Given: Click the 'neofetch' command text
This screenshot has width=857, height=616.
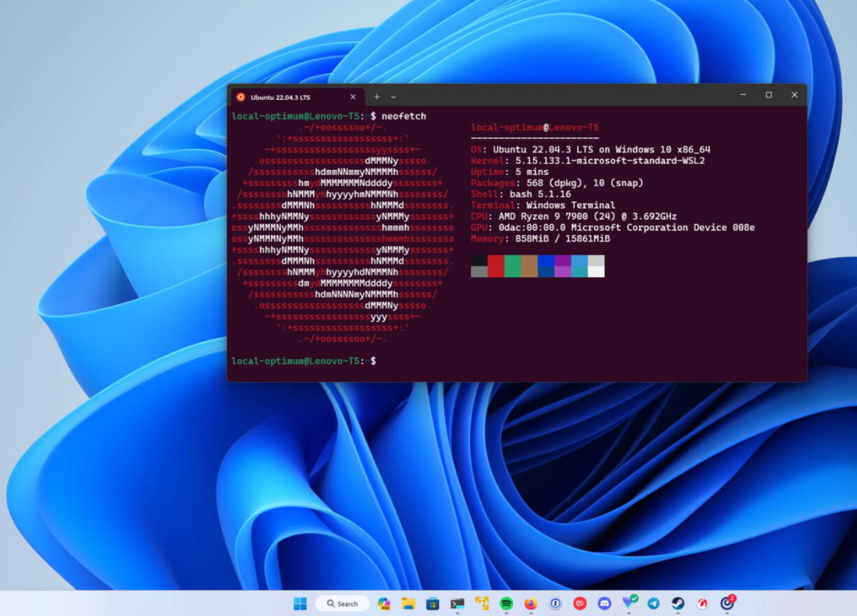Looking at the screenshot, I should click(x=404, y=116).
